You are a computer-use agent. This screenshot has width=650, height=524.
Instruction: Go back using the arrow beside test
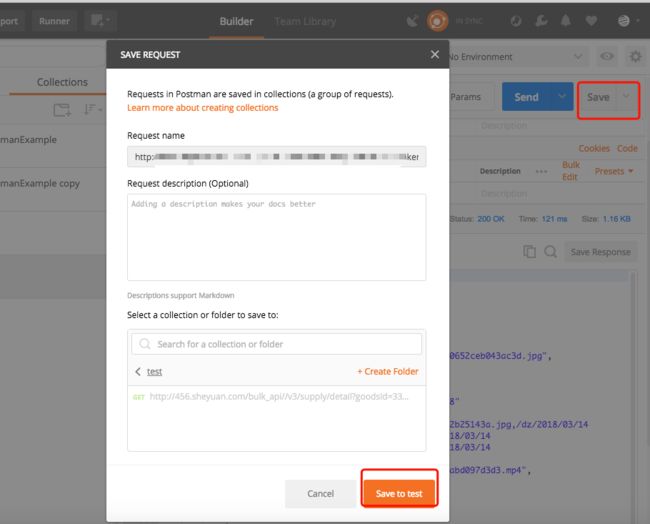(138, 371)
